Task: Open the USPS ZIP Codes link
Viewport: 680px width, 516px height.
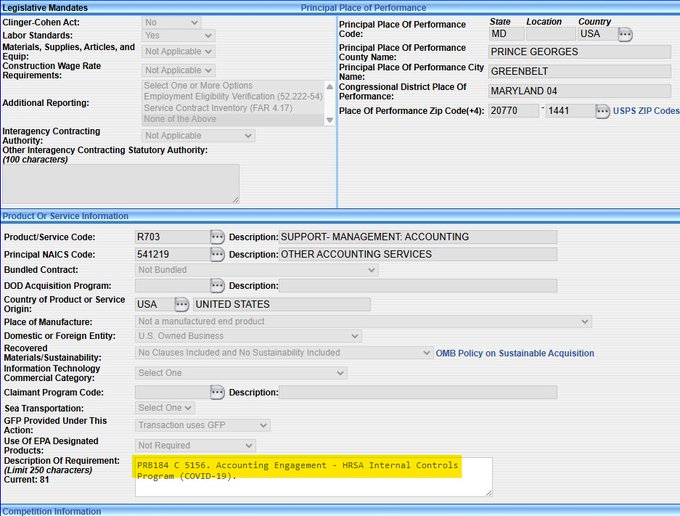Action: 646,111
